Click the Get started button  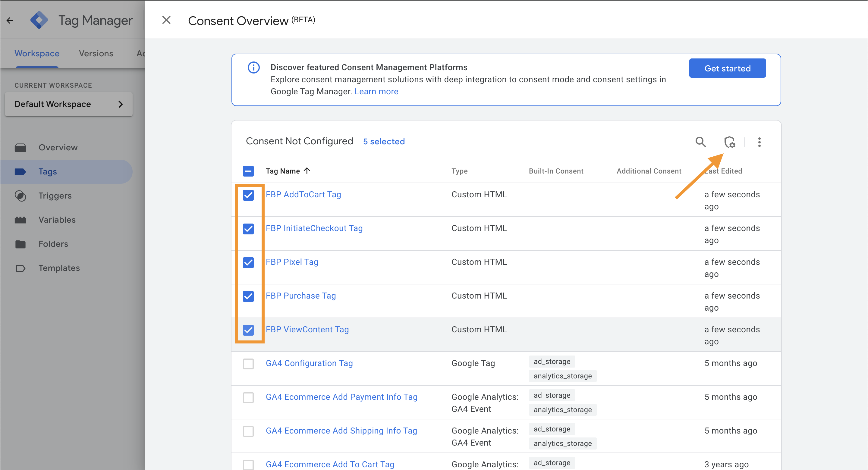(727, 68)
